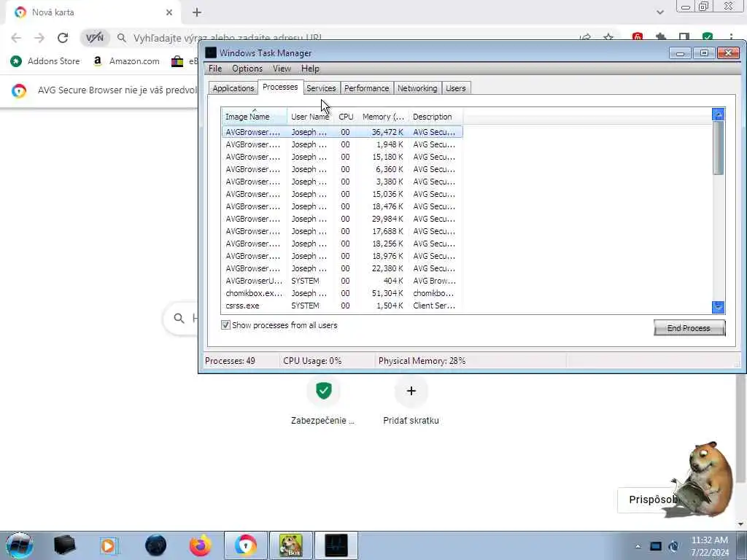747x560 pixels.
Task: Open the Addons Store bookmark
Action: point(45,61)
